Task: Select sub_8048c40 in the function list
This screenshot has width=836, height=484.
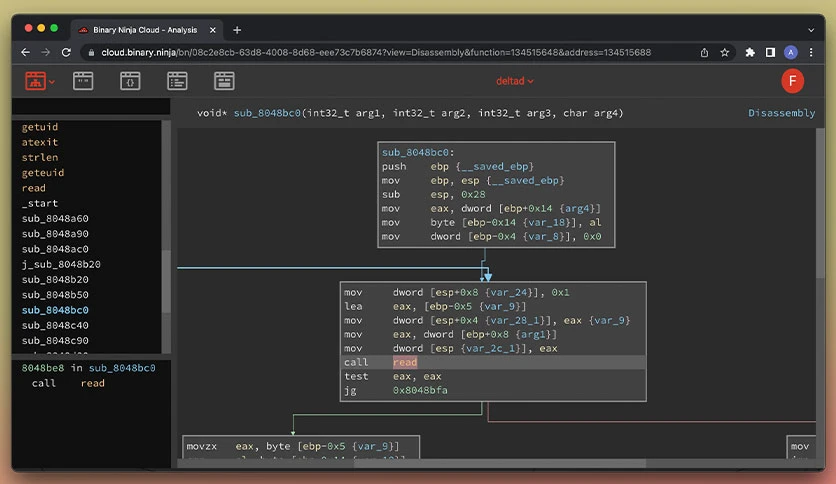Action: [x=55, y=325]
